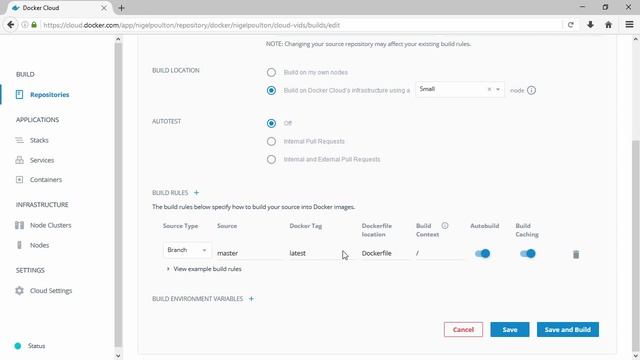Screen dimensions: 640x360
Task: Click BUILD ENVIRONMENT VARIABLES heading
Action: (x=198, y=299)
